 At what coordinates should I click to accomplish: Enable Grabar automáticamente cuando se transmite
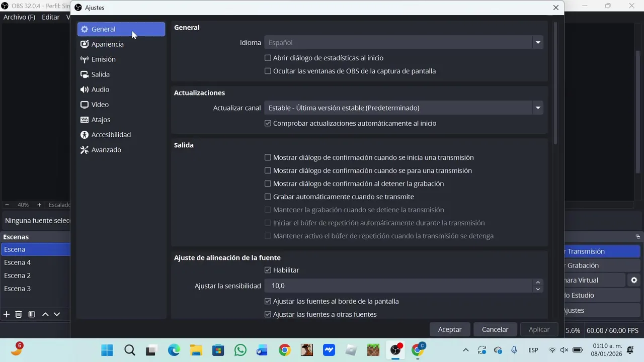268,197
